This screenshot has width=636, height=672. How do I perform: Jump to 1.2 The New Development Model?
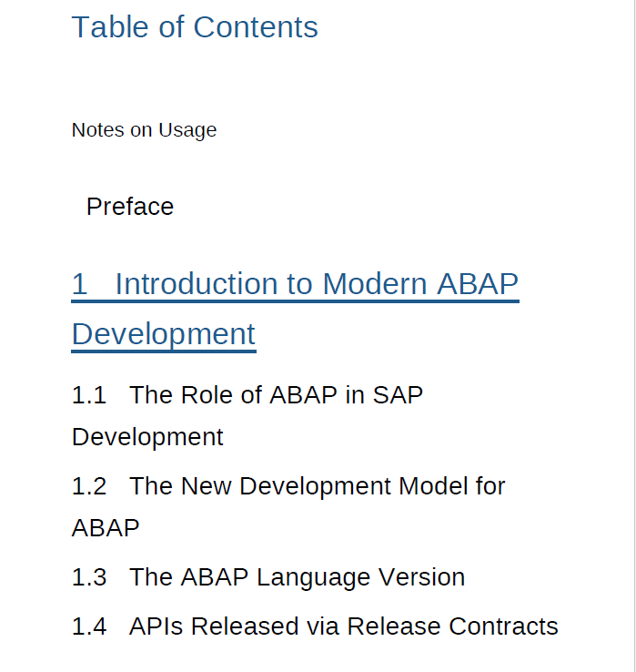(288, 486)
